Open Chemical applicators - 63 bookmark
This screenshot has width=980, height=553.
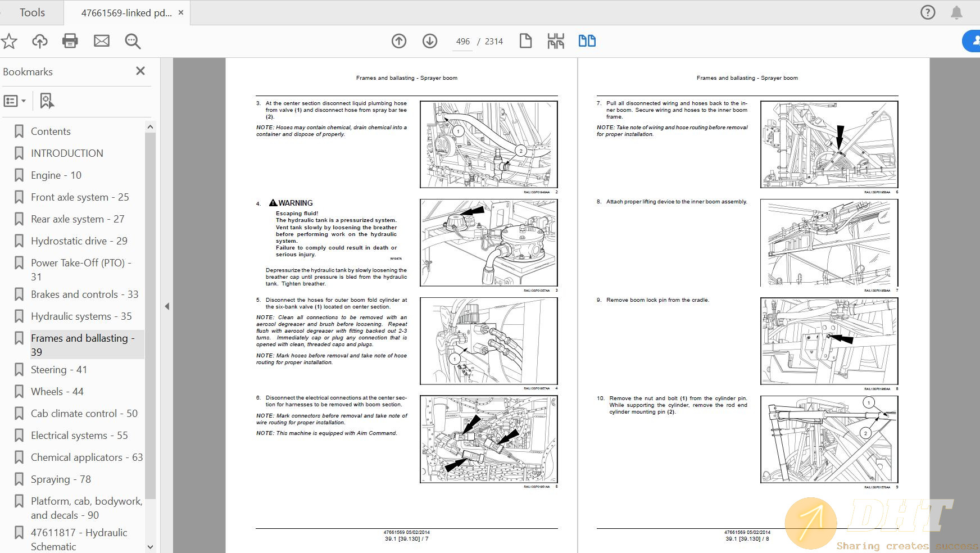click(x=87, y=457)
